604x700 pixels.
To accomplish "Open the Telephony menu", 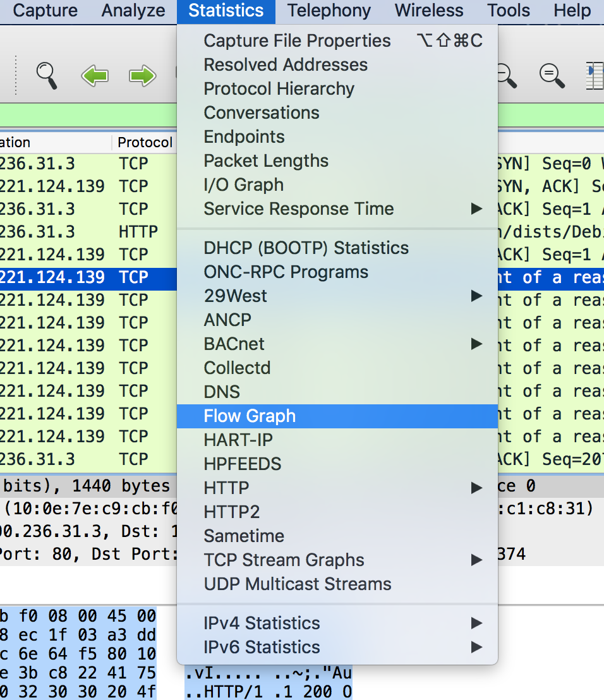I will click(329, 11).
